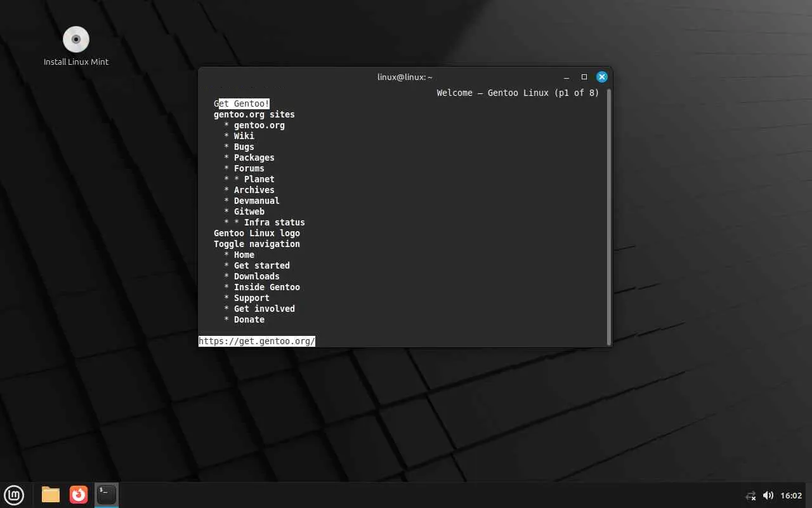812x508 pixels.
Task: Open the Get started link
Action: click(x=262, y=265)
